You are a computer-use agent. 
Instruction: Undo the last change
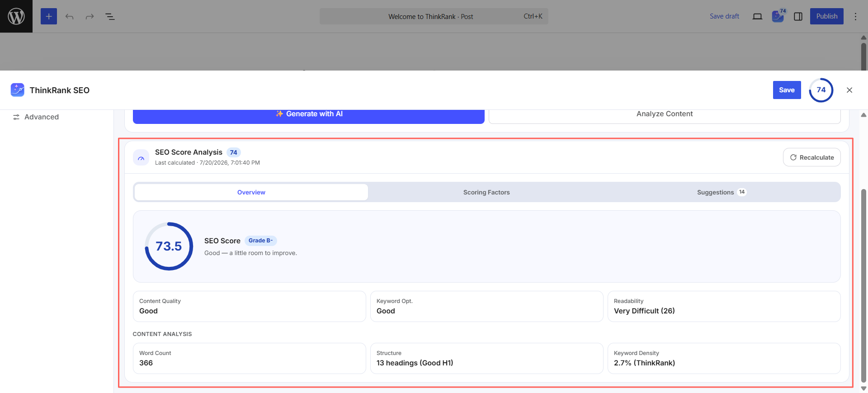pos(69,16)
